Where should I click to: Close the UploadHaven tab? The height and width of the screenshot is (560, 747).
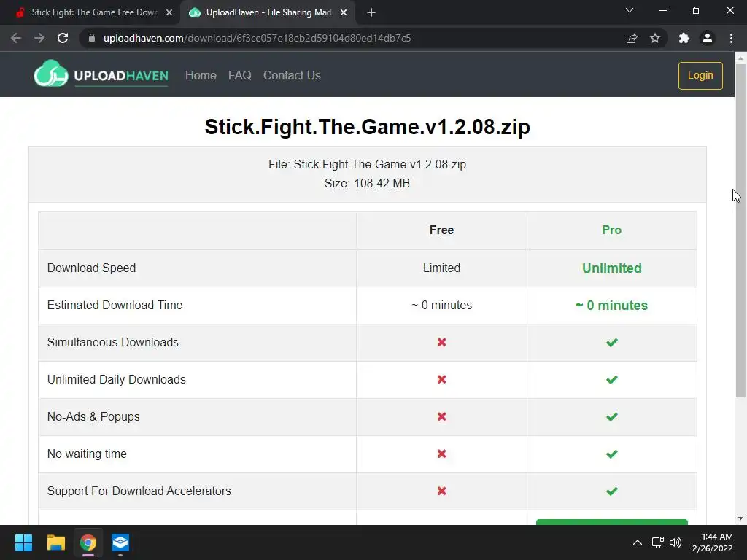[x=344, y=12]
